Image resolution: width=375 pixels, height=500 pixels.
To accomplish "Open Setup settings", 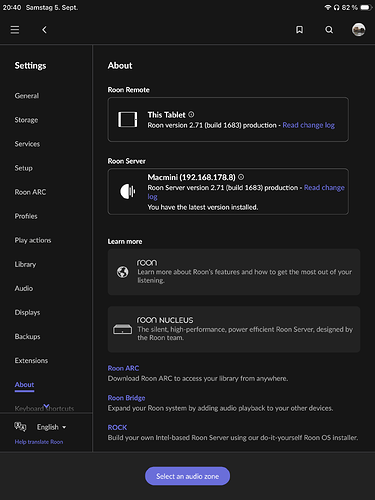I will point(23,168).
